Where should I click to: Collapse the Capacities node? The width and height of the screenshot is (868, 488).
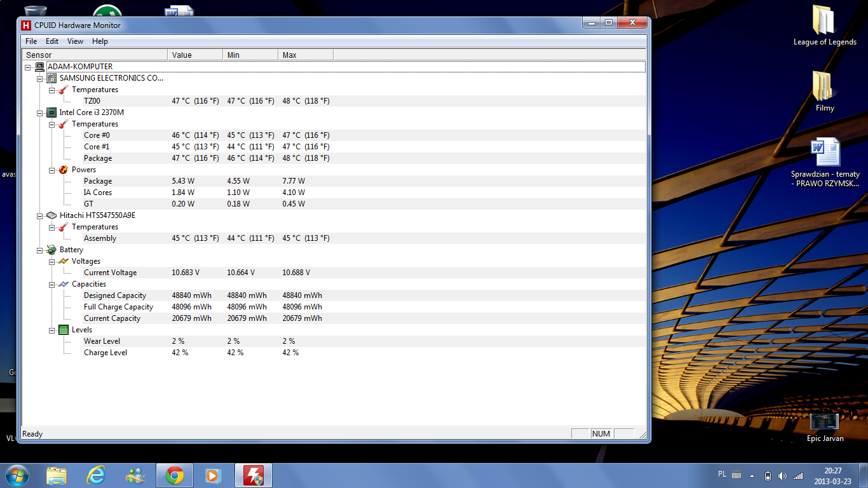52,284
